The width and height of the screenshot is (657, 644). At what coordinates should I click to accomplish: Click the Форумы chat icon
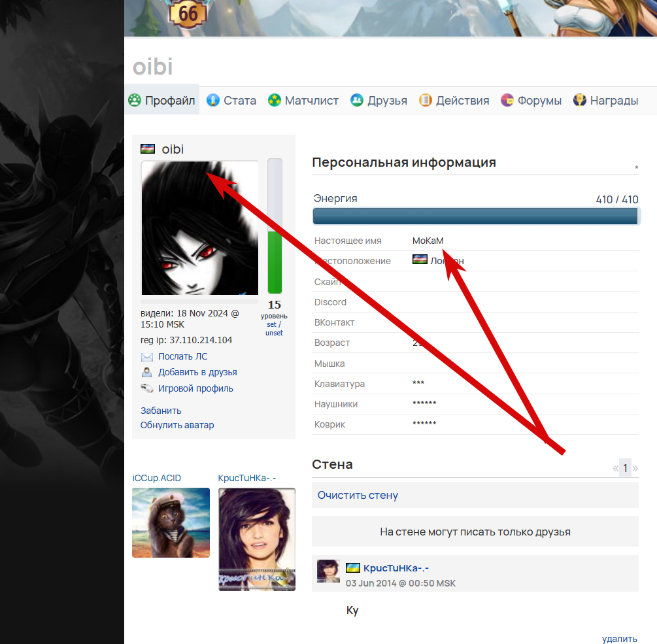507,100
